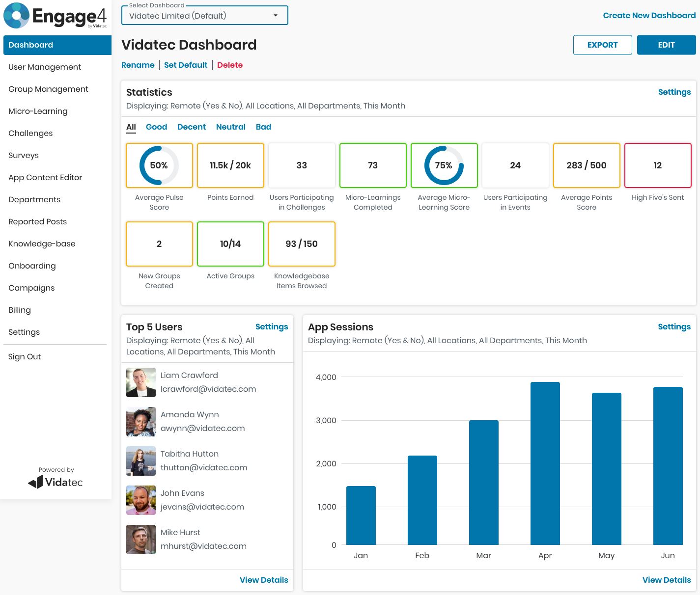Screen dimensions: 700x595
Task: Click the EDIT dashboard button
Action: (x=666, y=45)
